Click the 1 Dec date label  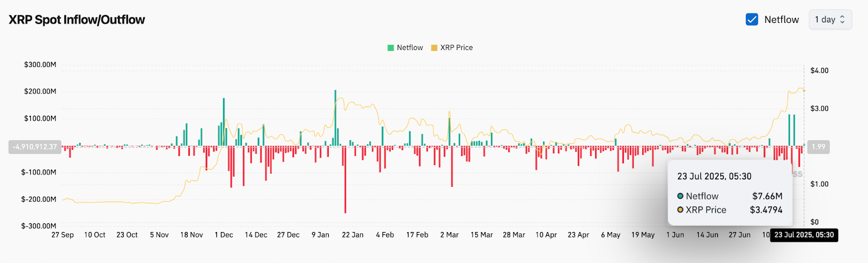tap(224, 235)
